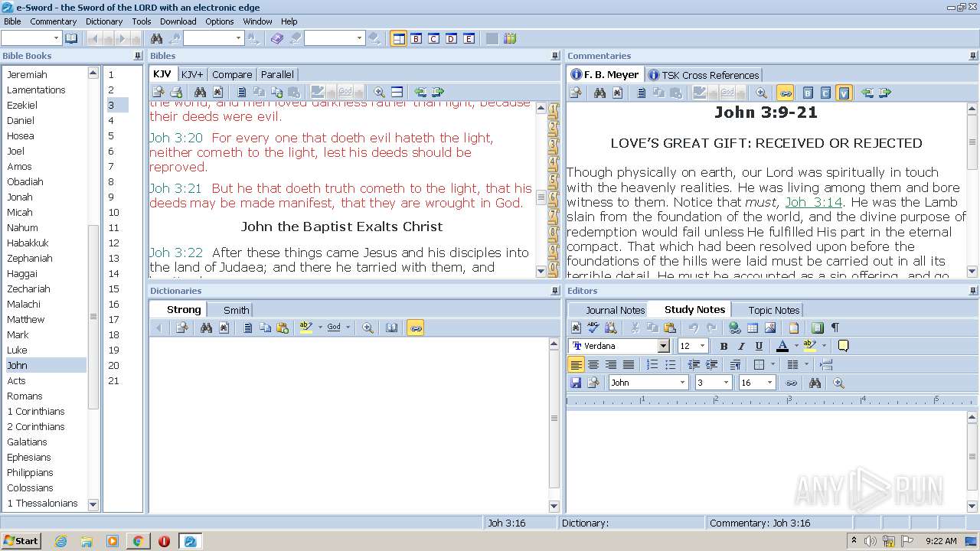Zoom in on Bible text magnifier icon
Screen dimensions: 980x551
(379, 93)
